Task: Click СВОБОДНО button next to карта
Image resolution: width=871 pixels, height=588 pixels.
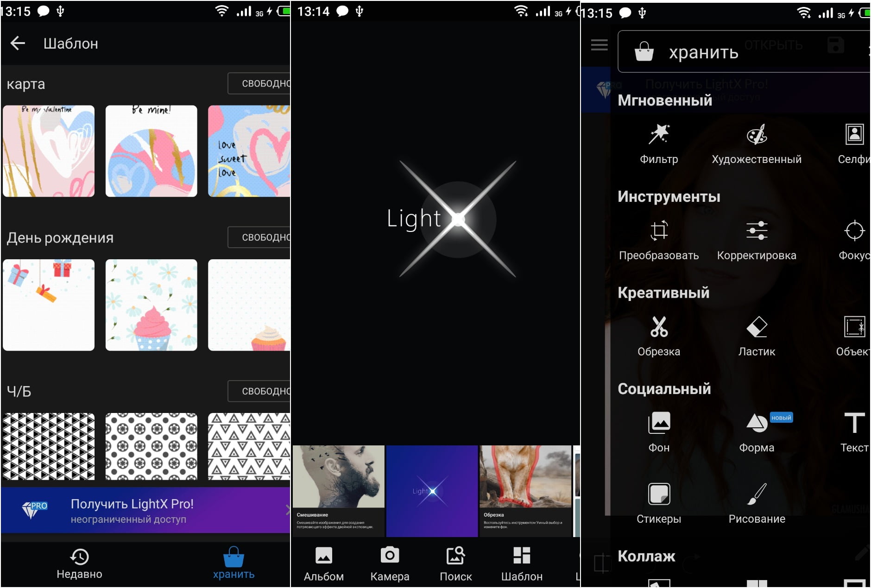Action: 259,83
